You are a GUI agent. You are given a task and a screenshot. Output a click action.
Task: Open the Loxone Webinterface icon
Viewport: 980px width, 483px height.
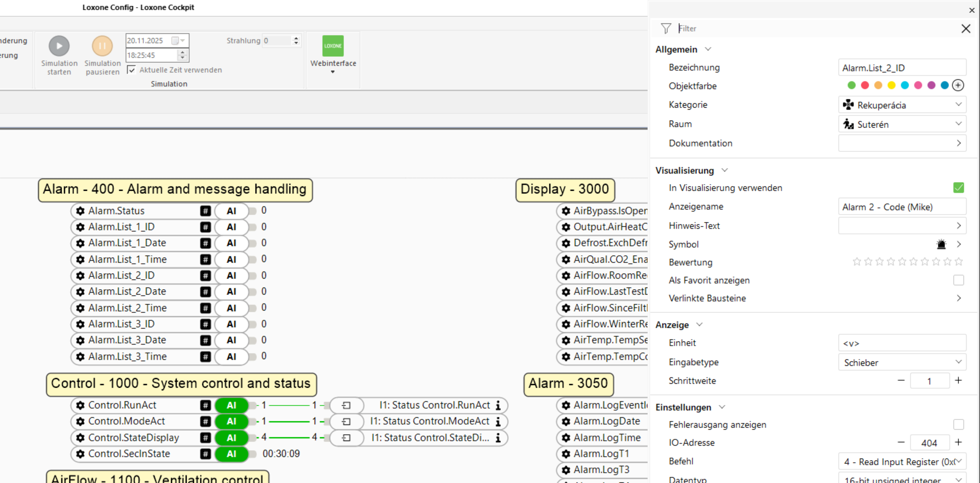pos(333,46)
